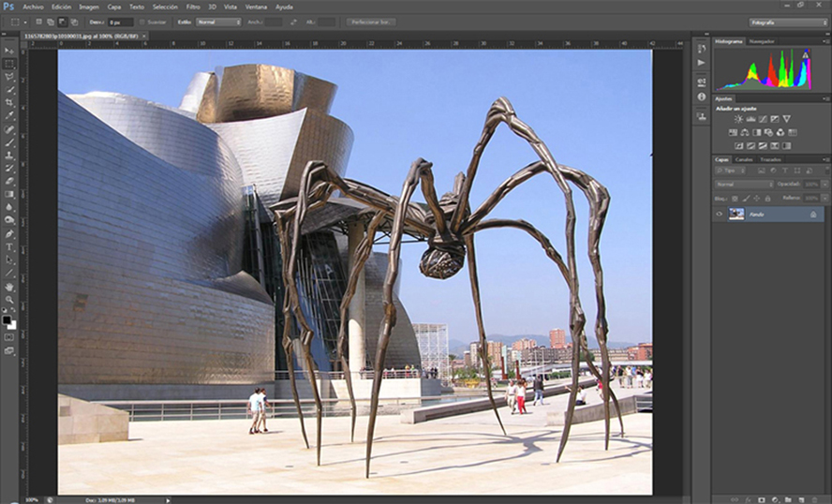Open the Relleno slider dropdown arrow
Image resolution: width=832 pixels, height=504 pixels.
[825, 198]
